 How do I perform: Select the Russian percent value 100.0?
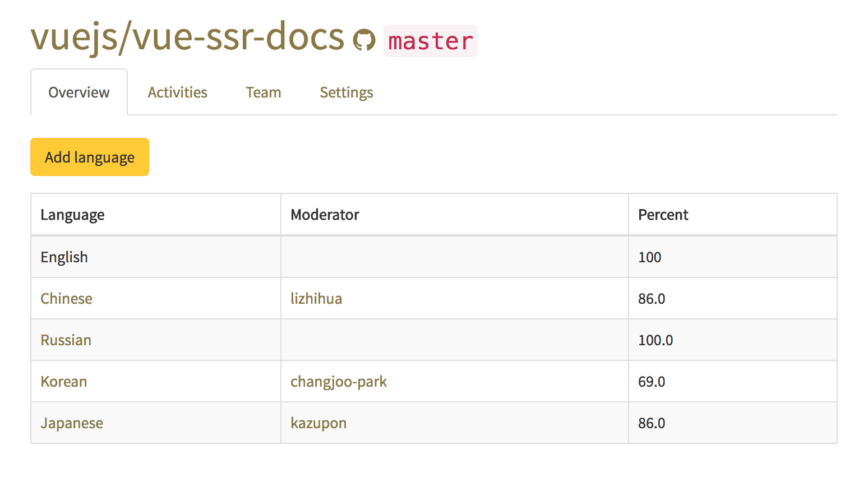coord(655,340)
